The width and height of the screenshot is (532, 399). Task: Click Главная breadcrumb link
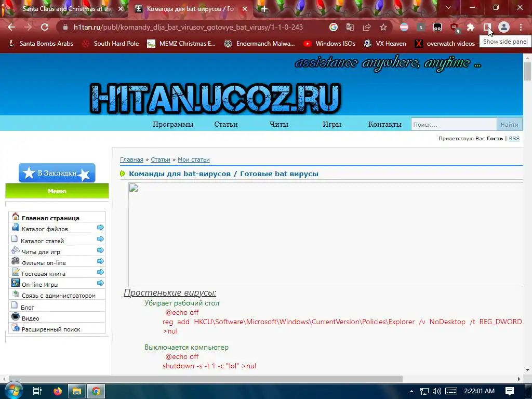point(131,159)
